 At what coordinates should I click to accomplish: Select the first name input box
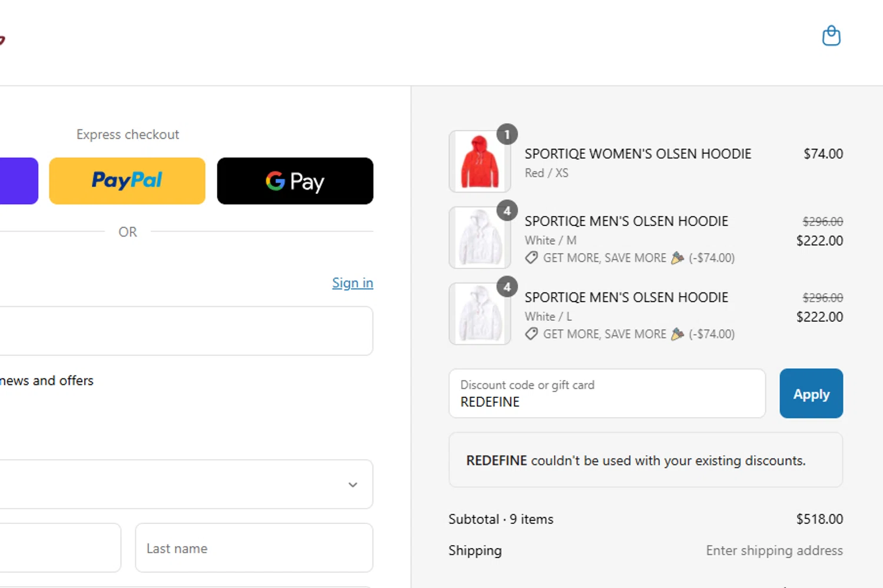[60, 548]
